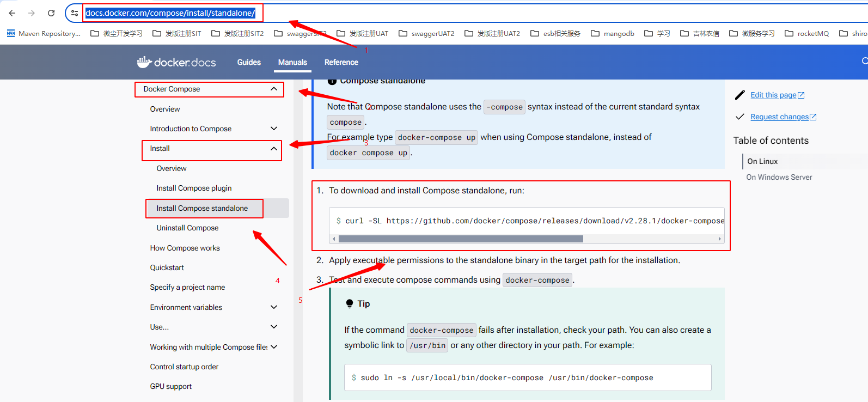Image resolution: width=868 pixels, height=402 pixels.
Task: Open the search magnifier in header
Action: 865,62
